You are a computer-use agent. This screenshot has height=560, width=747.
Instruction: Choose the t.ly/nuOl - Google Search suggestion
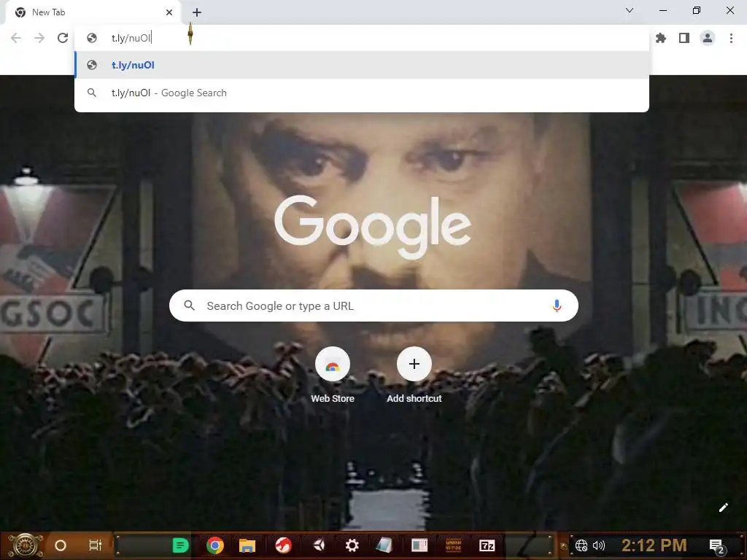click(x=362, y=93)
